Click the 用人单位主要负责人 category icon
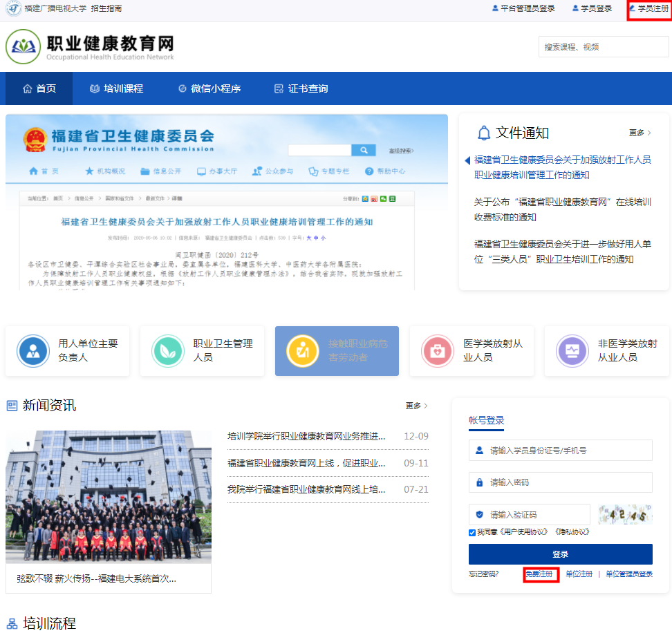The image size is (672, 642). 33,351
